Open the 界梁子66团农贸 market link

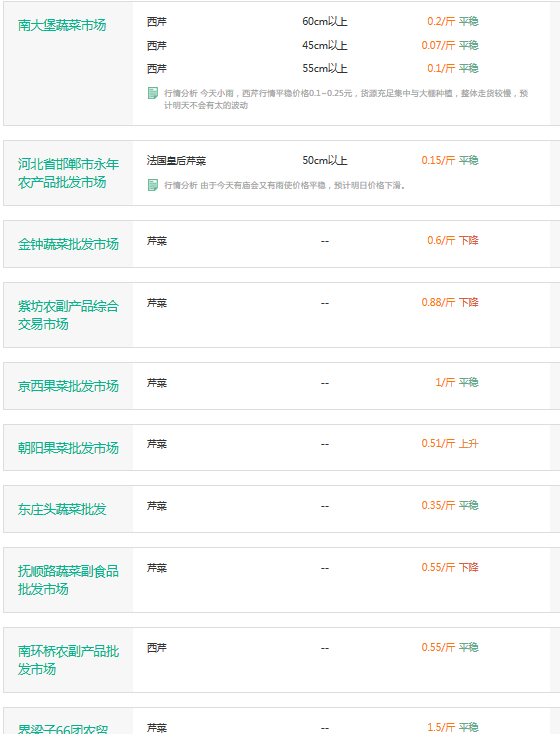pyautogui.click(x=63, y=729)
